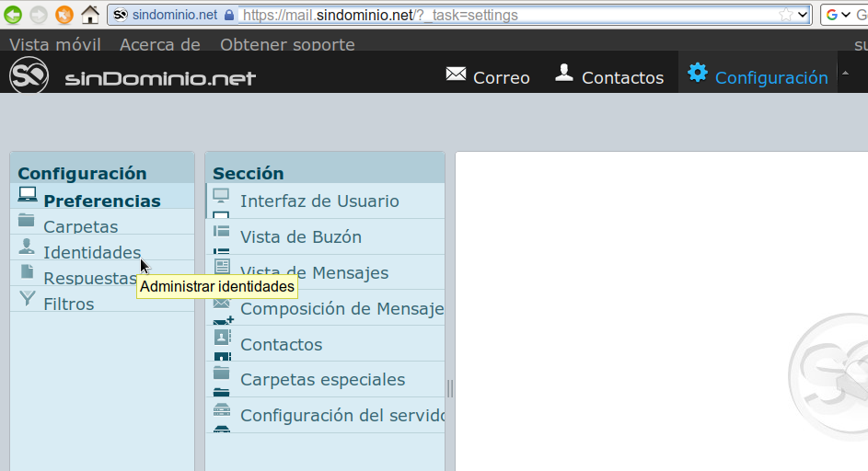The image size is (868, 471).
Task: Open Composición de Mensajes section
Action: [x=341, y=309]
